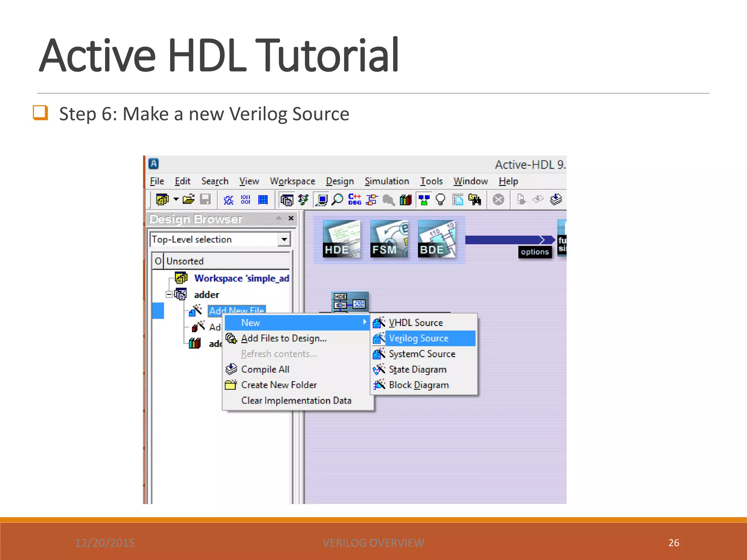Screen dimensions: 747x560
Task: Click the document table toolbar icon
Action: (x=458, y=200)
